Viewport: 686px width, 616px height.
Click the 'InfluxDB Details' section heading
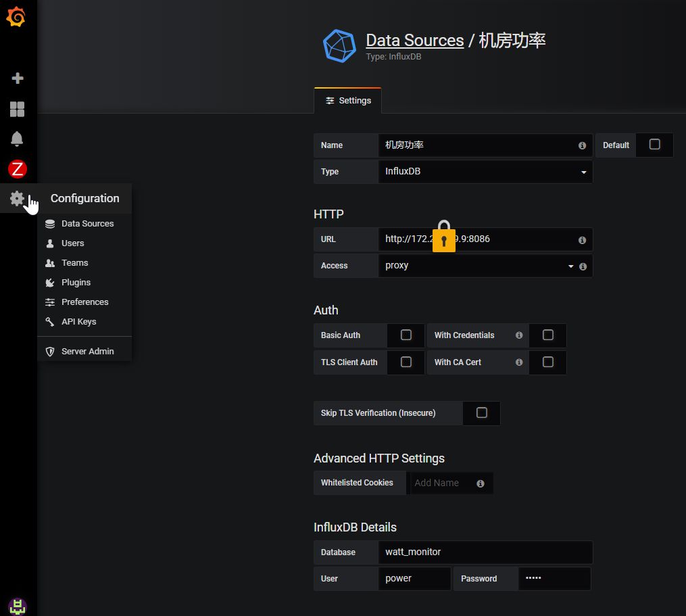(x=355, y=527)
